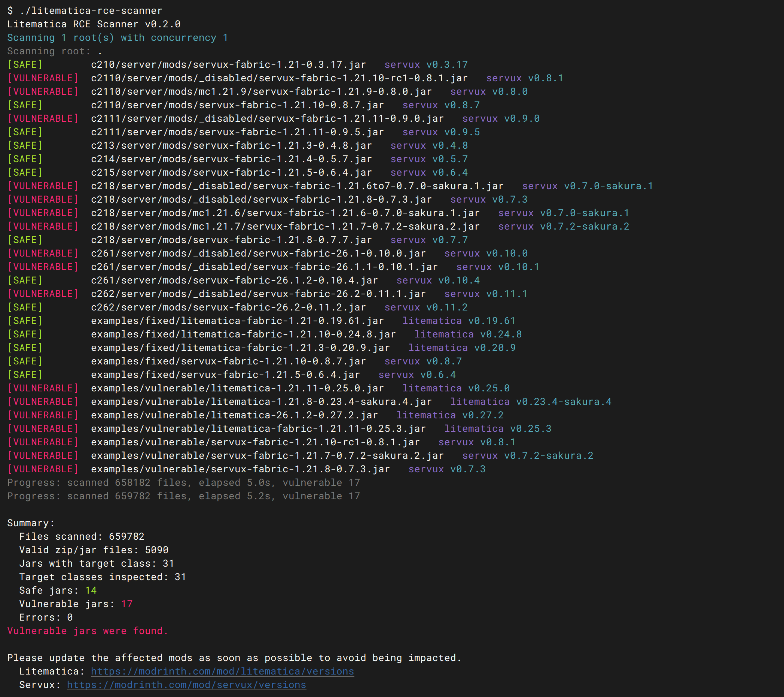
Task: Click the first [SAFE] status tag
Action: (x=25, y=64)
